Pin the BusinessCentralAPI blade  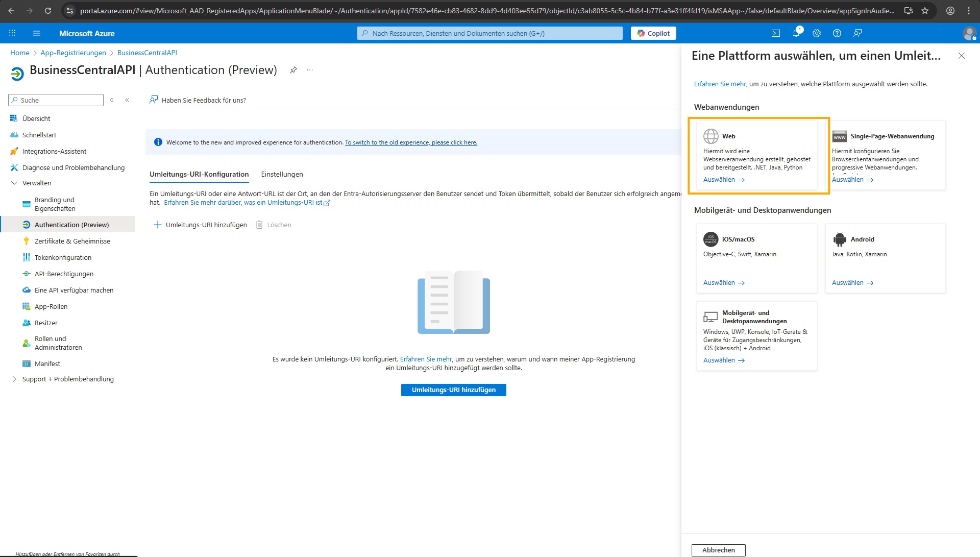[293, 70]
